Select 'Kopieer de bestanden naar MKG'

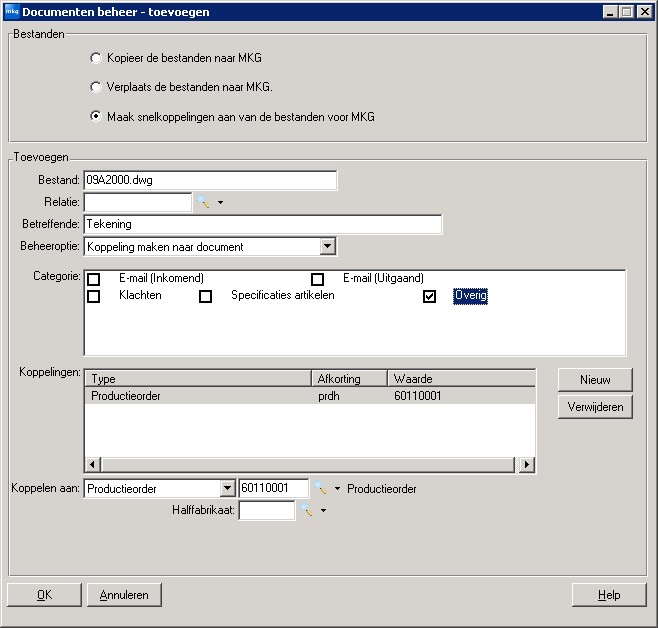[96, 58]
